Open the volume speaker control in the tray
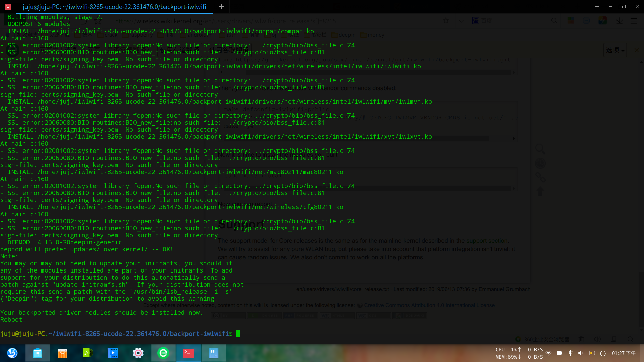Image resolution: width=644 pixels, height=362 pixels. 581,353
